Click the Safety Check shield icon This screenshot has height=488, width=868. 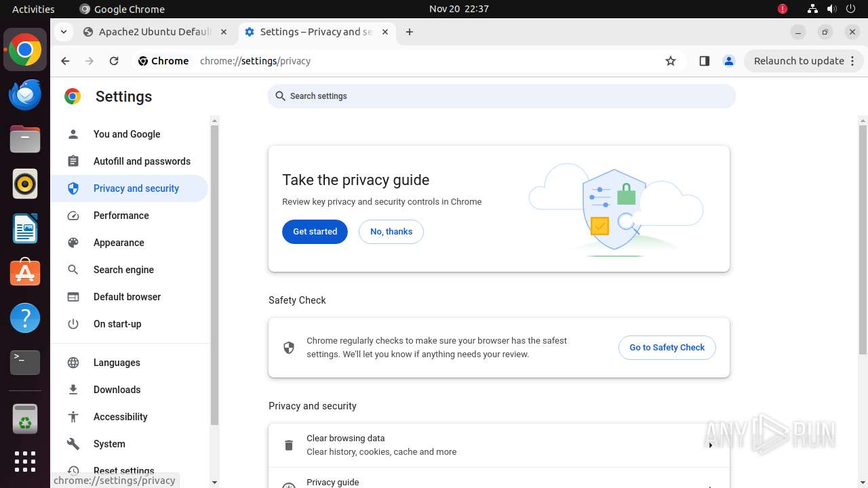(289, 348)
